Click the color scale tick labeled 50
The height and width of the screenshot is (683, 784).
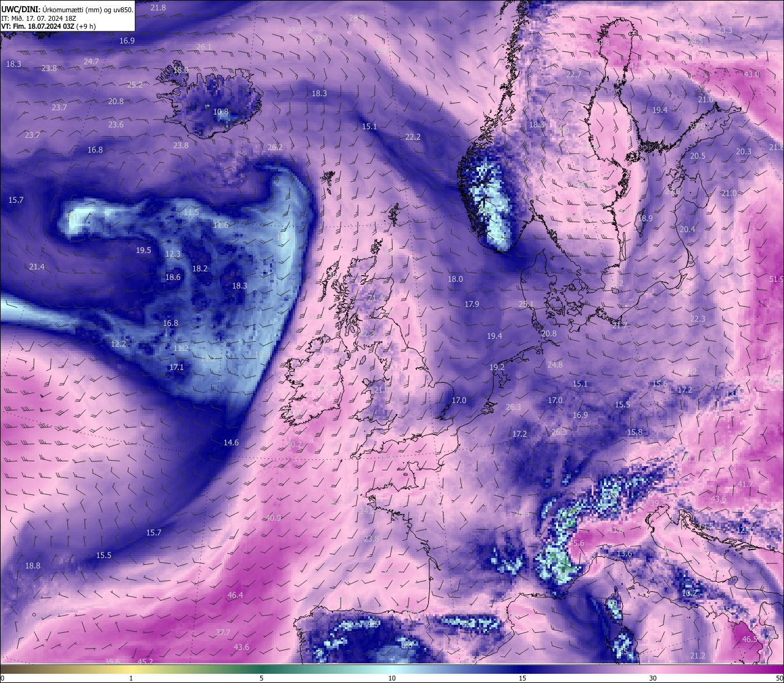780,678
